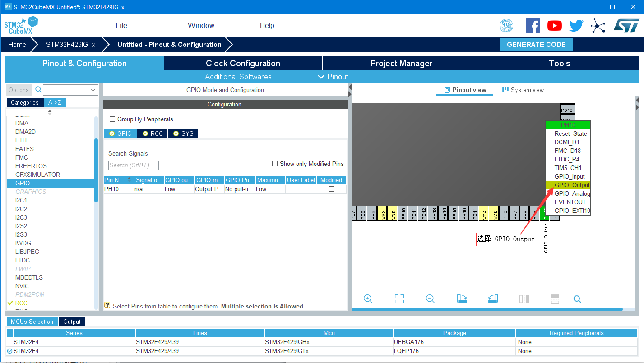Enable Show only Modified Pins
Screen dimensions: 644x363
click(x=275, y=164)
